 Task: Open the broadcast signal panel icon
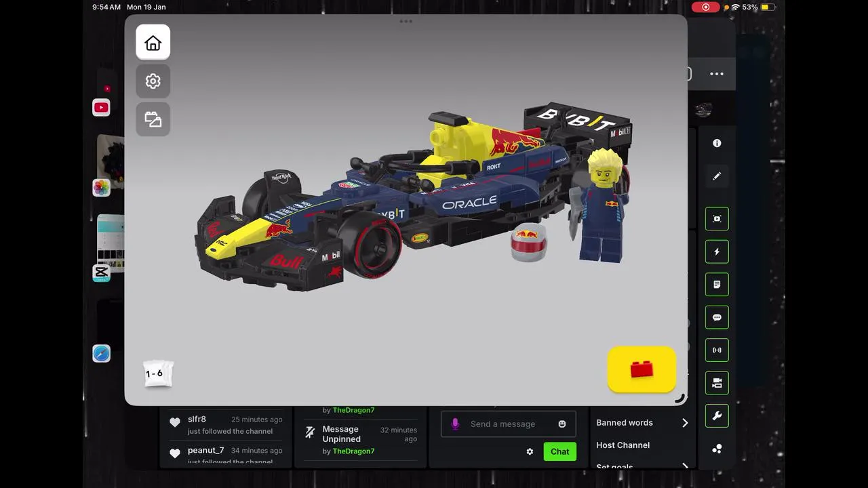(x=717, y=350)
